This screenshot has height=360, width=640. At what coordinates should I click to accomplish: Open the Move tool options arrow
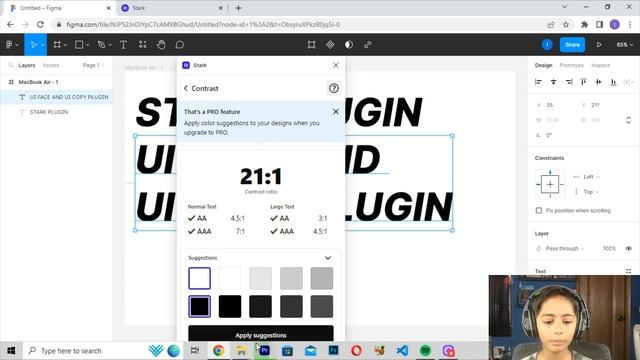pyautogui.click(x=42, y=45)
